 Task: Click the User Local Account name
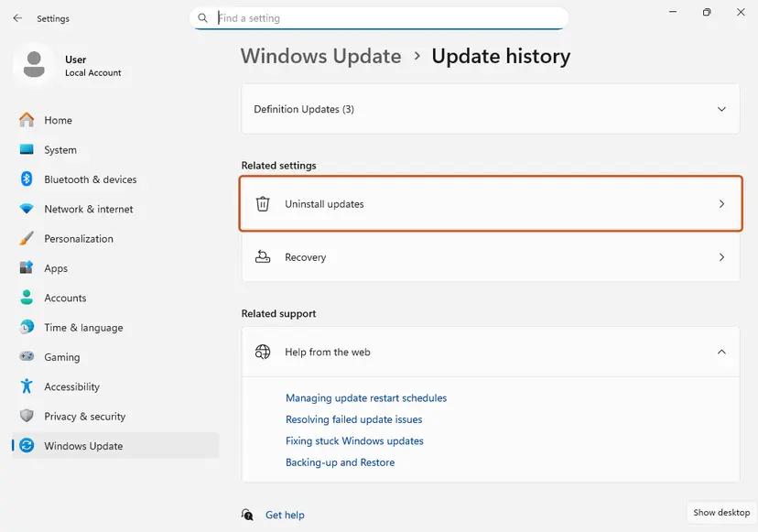click(92, 66)
